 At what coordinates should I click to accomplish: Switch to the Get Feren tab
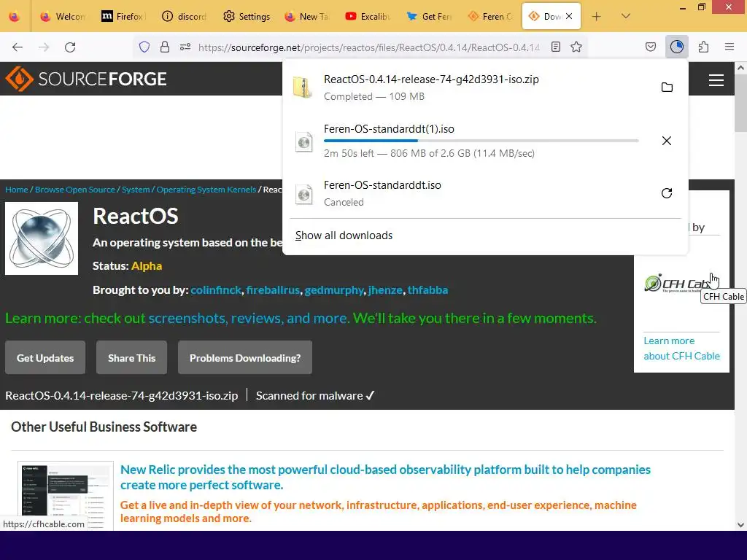430,17
